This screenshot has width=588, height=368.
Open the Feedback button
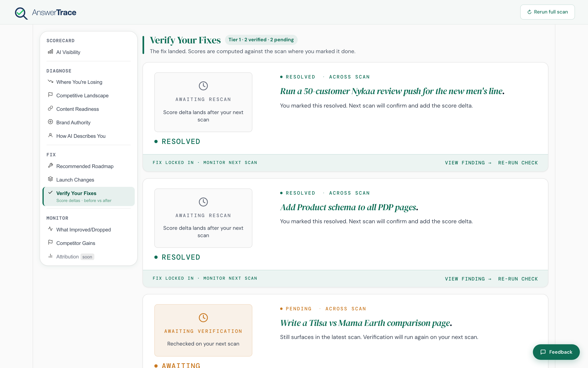click(556, 352)
